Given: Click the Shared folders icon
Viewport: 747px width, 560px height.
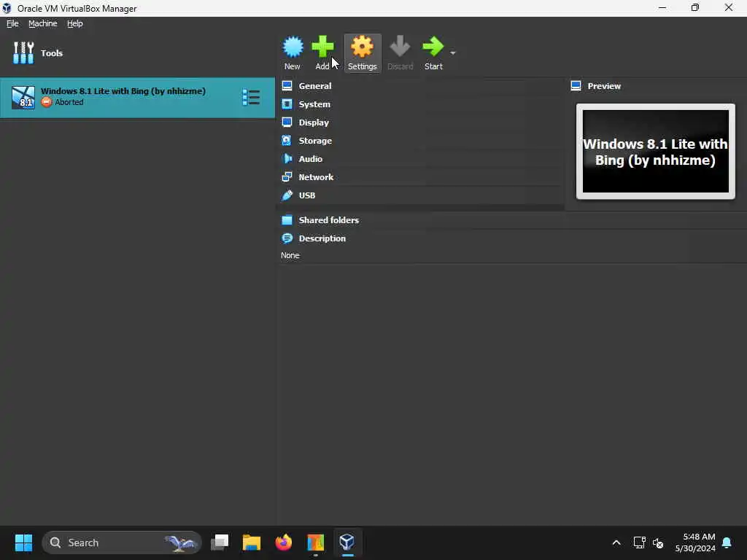Looking at the screenshot, I should (x=287, y=220).
